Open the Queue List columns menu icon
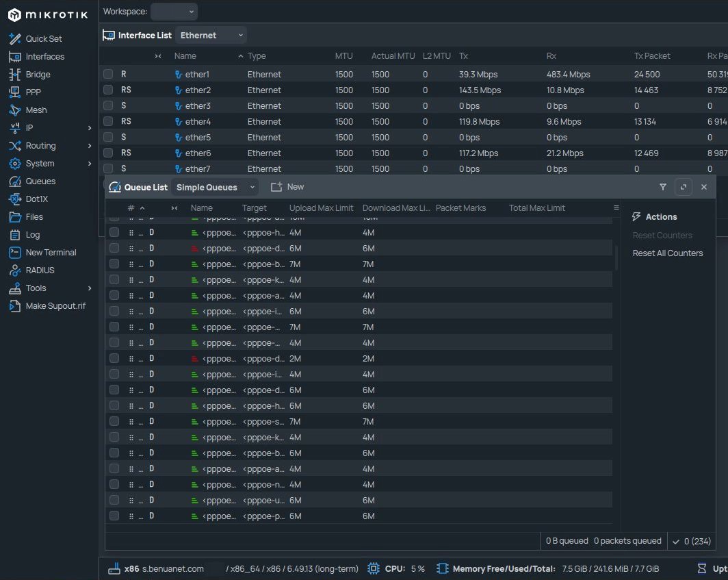The width and height of the screenshot is (728, 580). (x=616, y=207)
